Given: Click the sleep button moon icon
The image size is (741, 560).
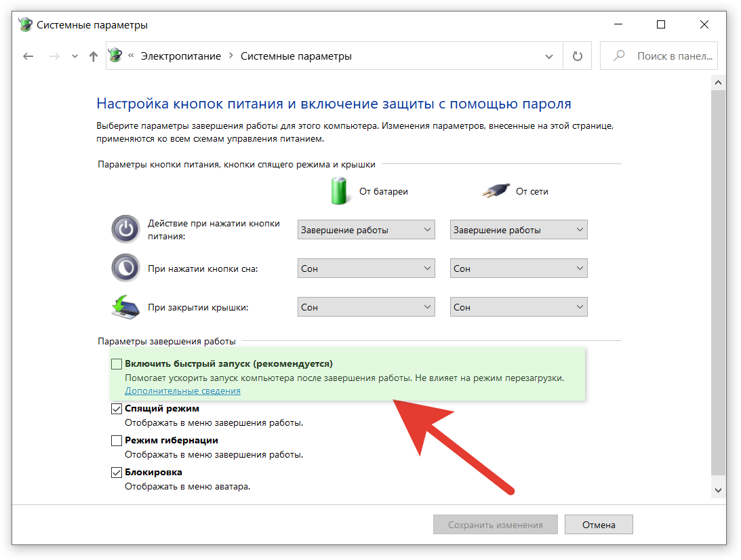Looking at the screenshot, I should click(x=125, y=268).
